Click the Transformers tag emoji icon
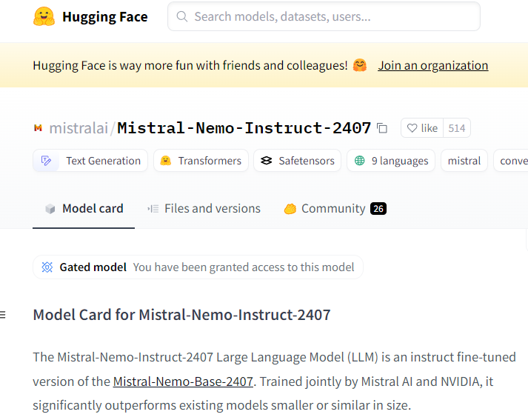Viewport: 528px width, 420px height. pyautogui.click(x=166, y=161)
